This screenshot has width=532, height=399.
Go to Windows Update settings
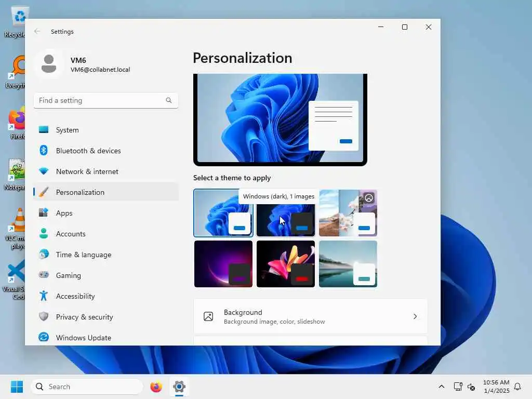point(106,337)
